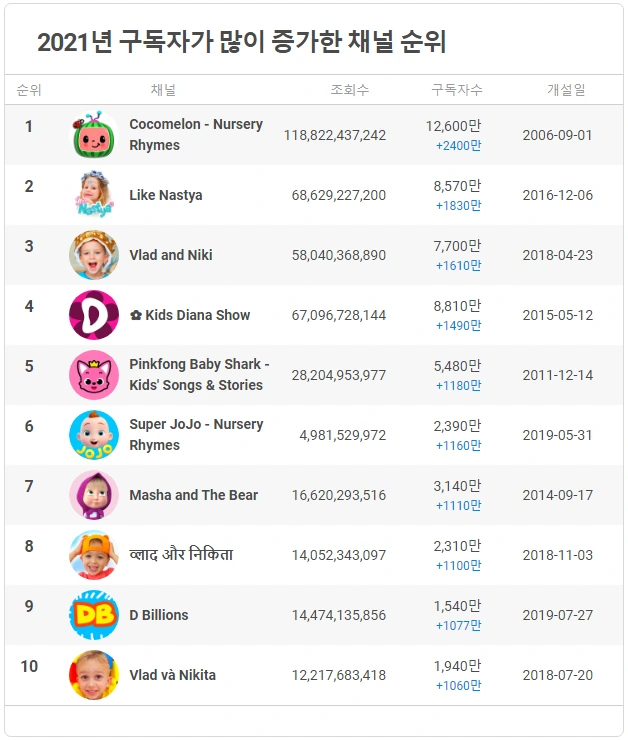Click the Hindi Vlad channel avatar
628x740 pixels.
(94, 555)
